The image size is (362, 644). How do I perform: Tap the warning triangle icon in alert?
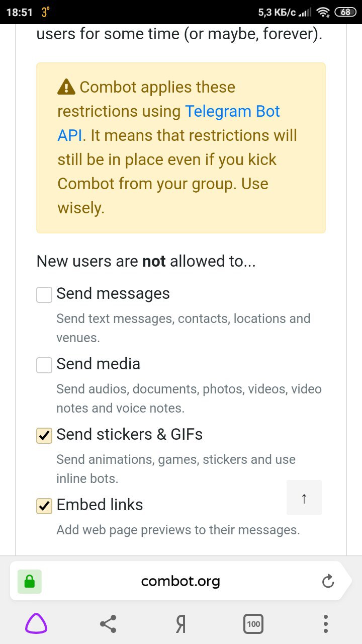(x=66, y=88)
